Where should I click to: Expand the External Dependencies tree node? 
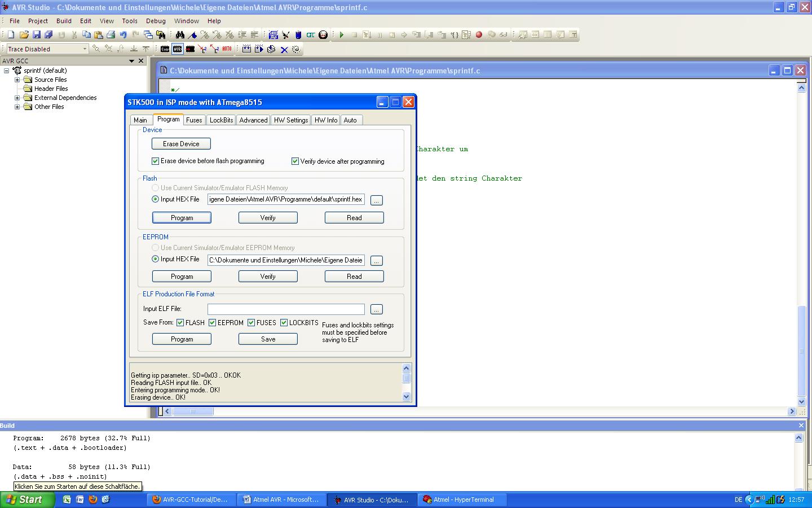coord(17,98)
